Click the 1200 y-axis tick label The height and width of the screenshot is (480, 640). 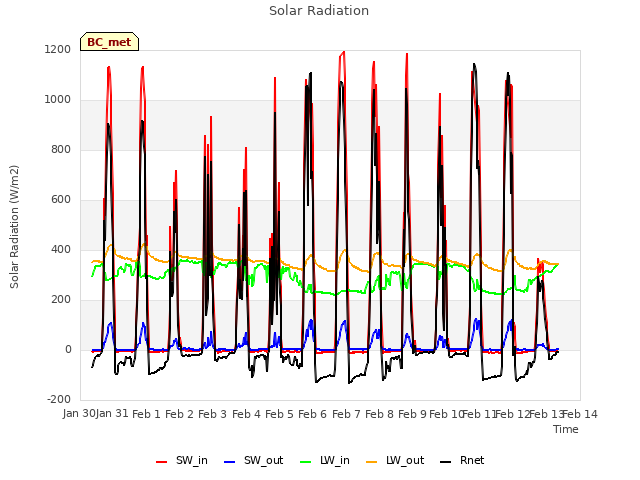click(58, 50)
